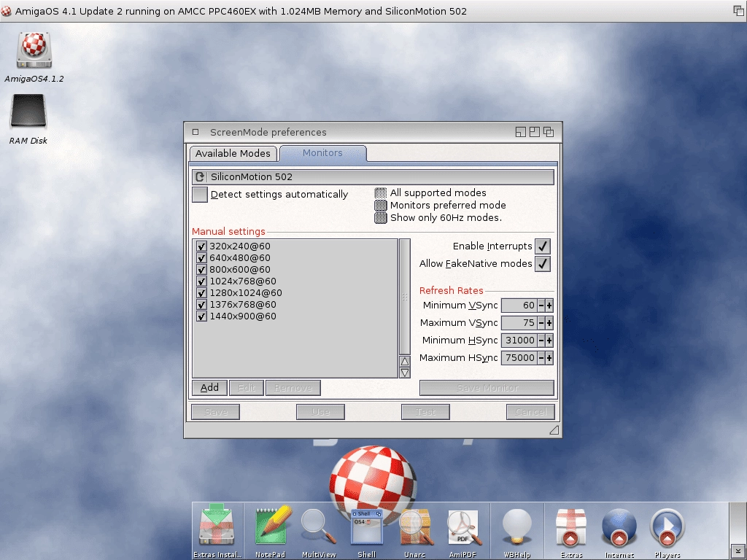Screen dimensions: 747x560
Task: Launch NotePad from the dock
Action: pyautogui.click(x=271, y=526)
